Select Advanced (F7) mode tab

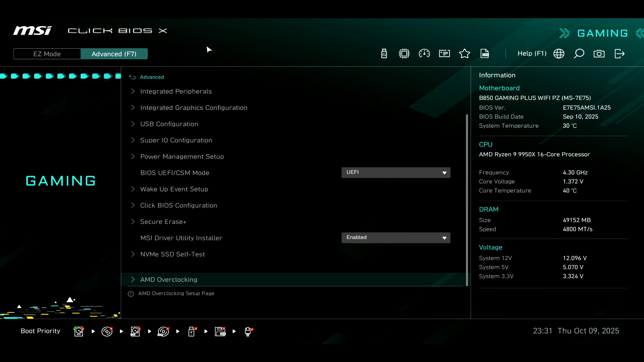pyautogui.click(x=114, y=54)
